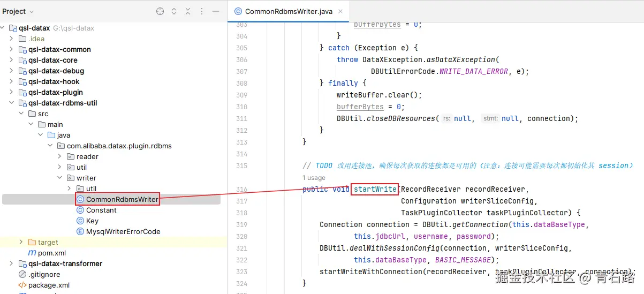This screenshot has height=294, width=644.
Task: Click the startWrite method name
Action: 375,189
